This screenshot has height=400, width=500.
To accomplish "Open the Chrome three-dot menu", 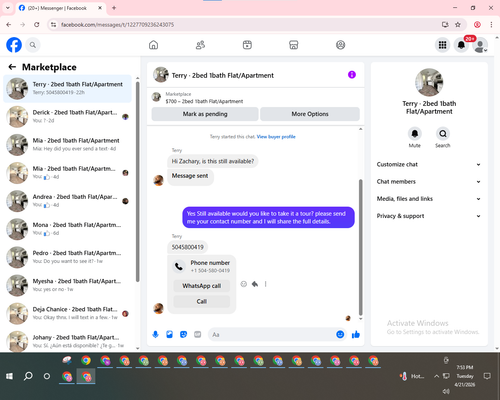I will 491,25.
